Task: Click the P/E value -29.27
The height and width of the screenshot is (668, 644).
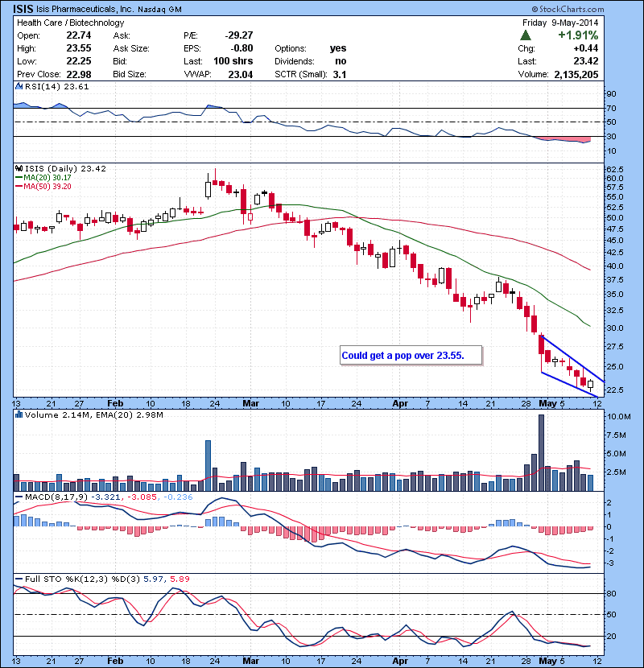Action: [x=239, y=35]
